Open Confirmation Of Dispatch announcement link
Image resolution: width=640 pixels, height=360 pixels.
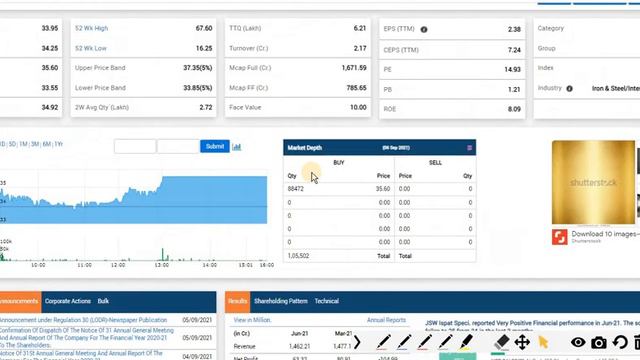tap(87, 338)
